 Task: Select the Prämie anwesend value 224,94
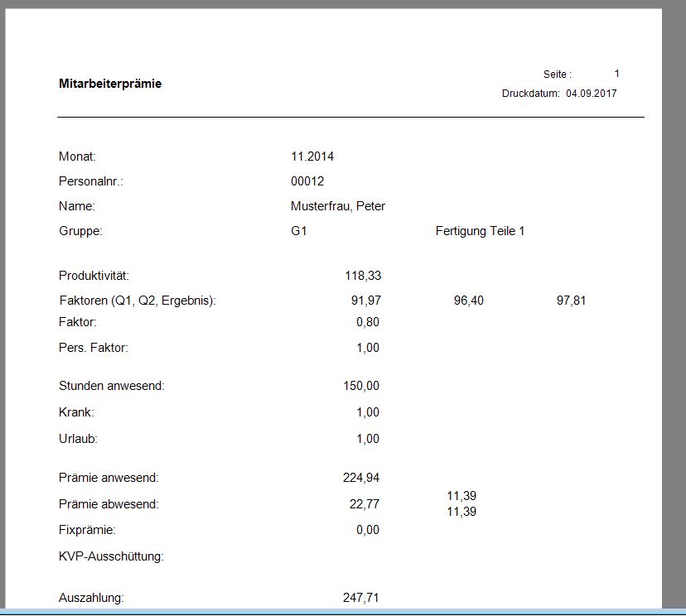tap(362, 478)
